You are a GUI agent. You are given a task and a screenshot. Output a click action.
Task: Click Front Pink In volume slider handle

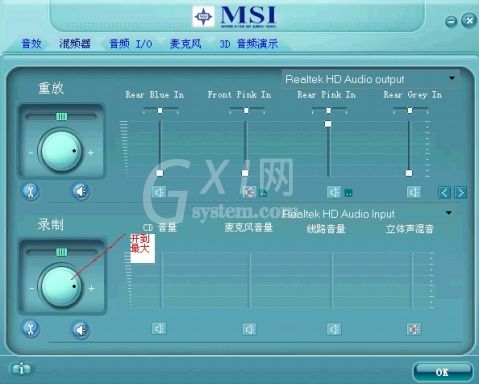245,173
